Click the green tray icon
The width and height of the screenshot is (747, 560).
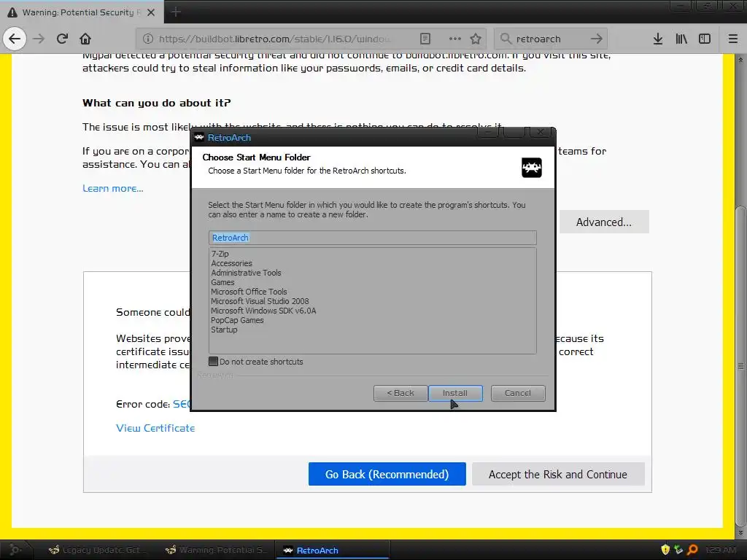(679, 550)
